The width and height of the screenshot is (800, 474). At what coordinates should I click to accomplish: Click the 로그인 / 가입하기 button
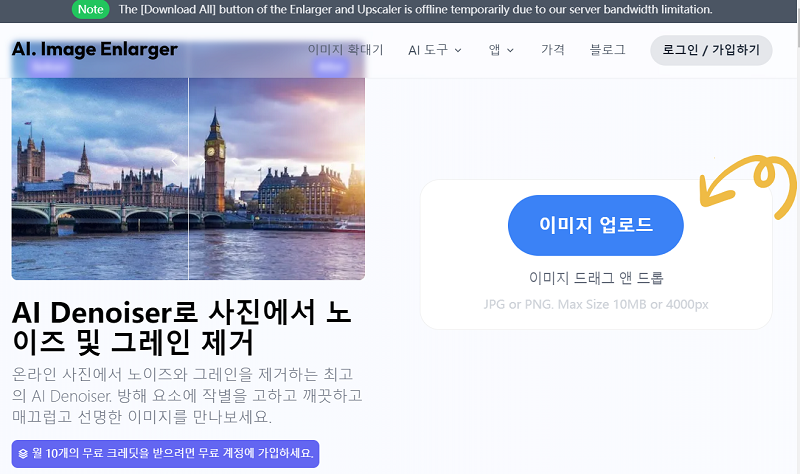pyautogui.click(x=711, y=50)
